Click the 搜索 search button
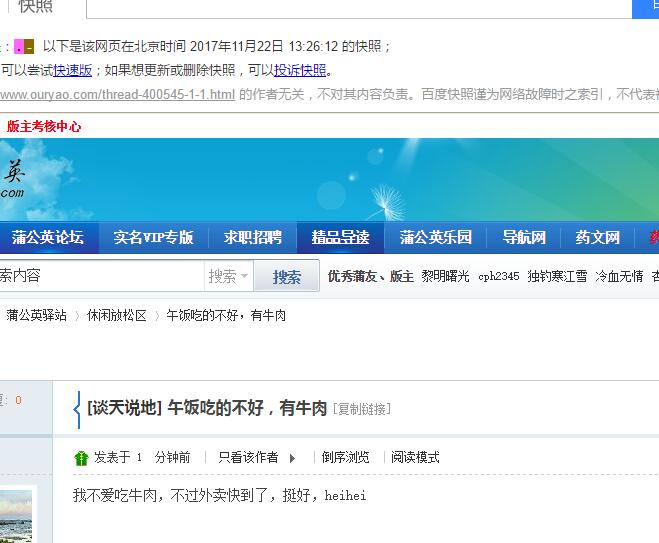 [x=287, y=276]
